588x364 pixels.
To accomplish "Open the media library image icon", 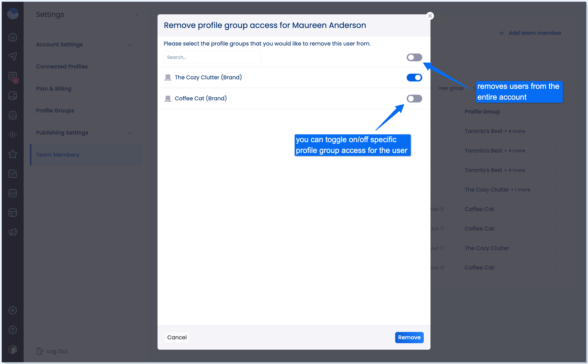I will pyautogui.click(x=13, y=96).
